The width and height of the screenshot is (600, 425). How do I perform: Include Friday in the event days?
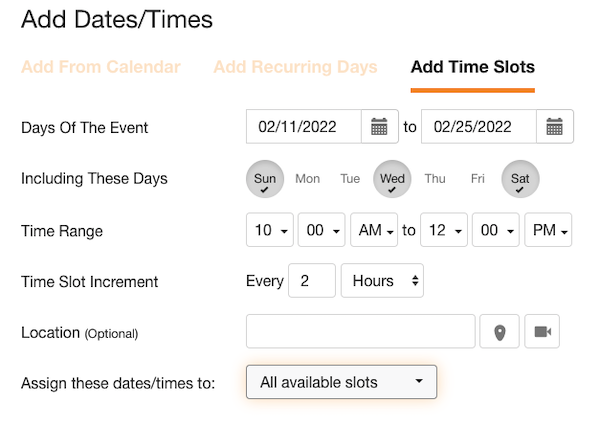point(478,179)
